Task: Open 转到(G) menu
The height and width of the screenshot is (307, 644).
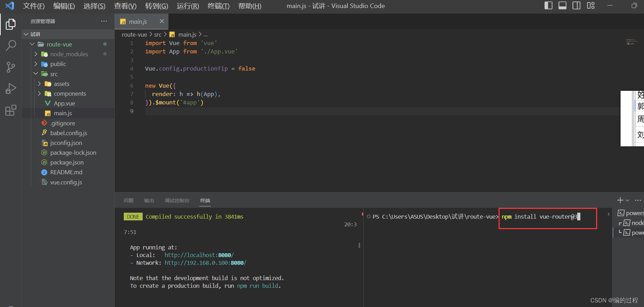Action: pyautogui.click(x=157, y=6)
